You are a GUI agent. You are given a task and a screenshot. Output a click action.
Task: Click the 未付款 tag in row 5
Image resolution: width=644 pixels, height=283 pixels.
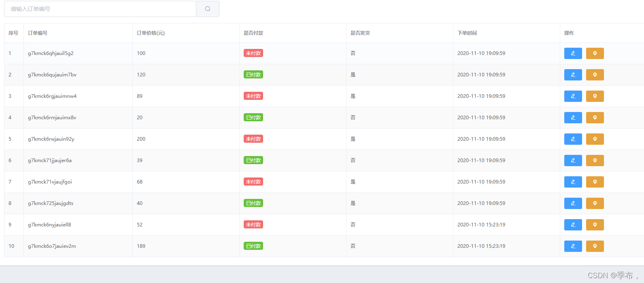click(253, 139)
